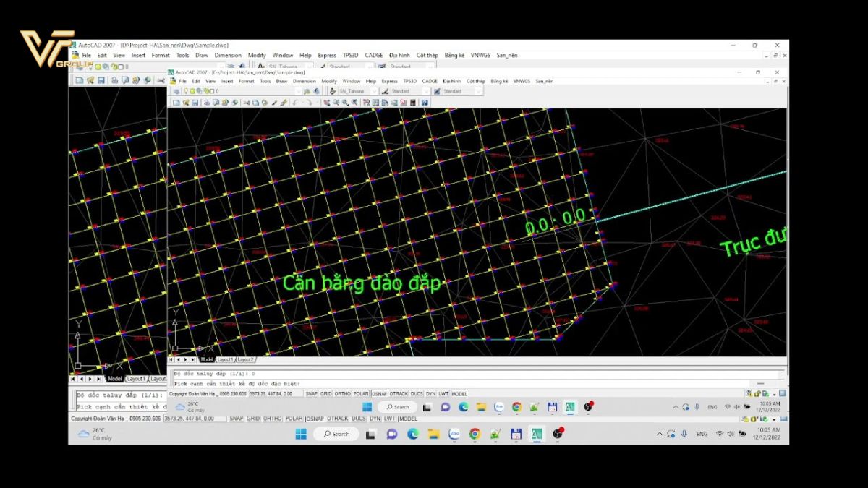
Task: Click Save icon in inner AutoCAD window toolbar
Action: click(x=195, y=103)
